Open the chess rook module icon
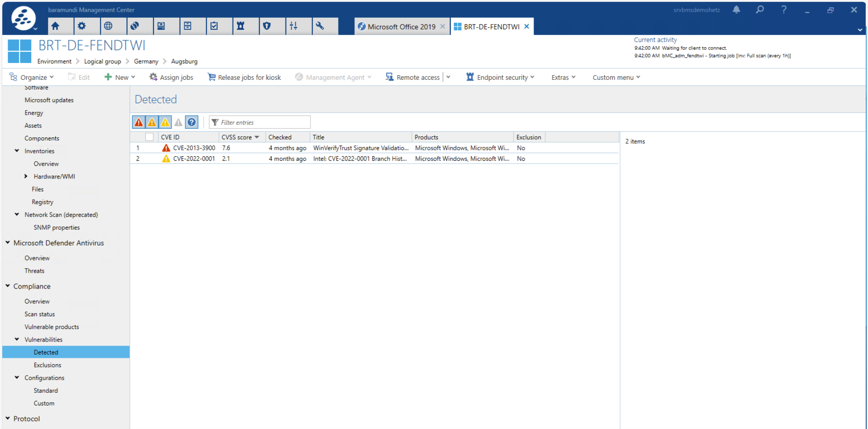Viewport: 868px width, 429px height. (240, 26)
